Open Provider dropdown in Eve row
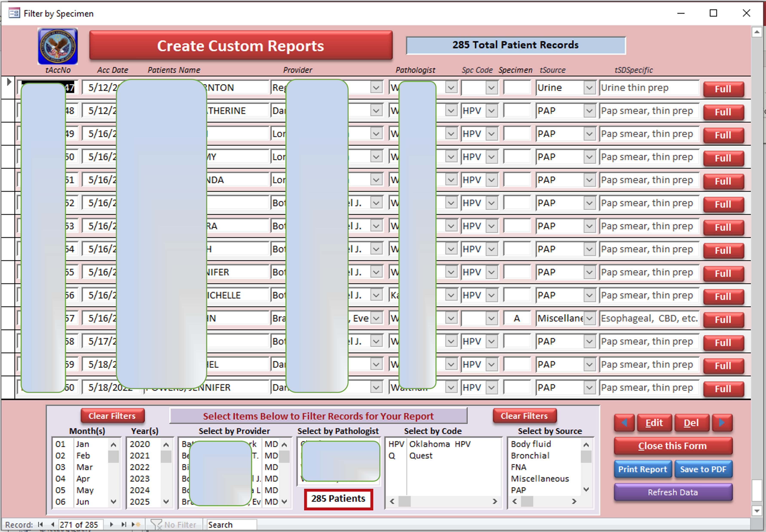This screenshot has width=766, height=532. (x=376, y=318)
